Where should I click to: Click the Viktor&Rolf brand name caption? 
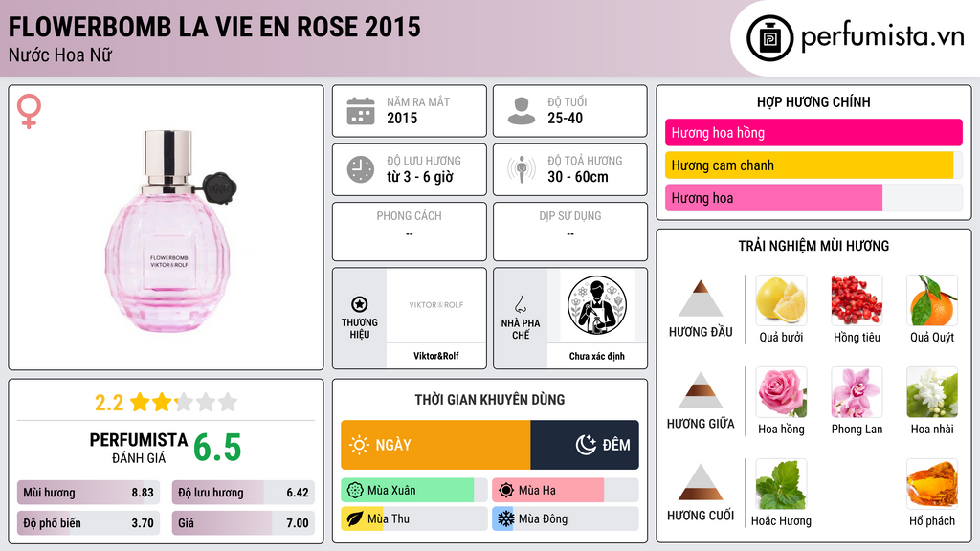click(436, 356)
